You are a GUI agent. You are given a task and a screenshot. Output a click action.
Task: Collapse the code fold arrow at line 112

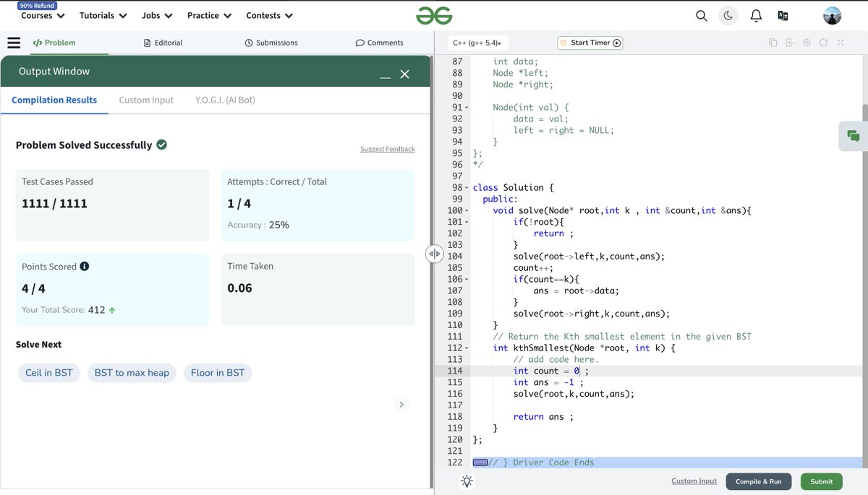[467, 348]
